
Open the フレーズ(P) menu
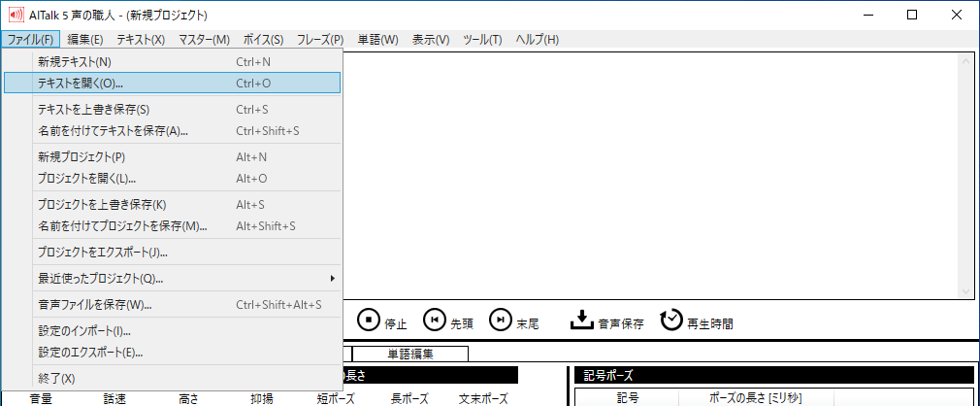click(320, 40)
